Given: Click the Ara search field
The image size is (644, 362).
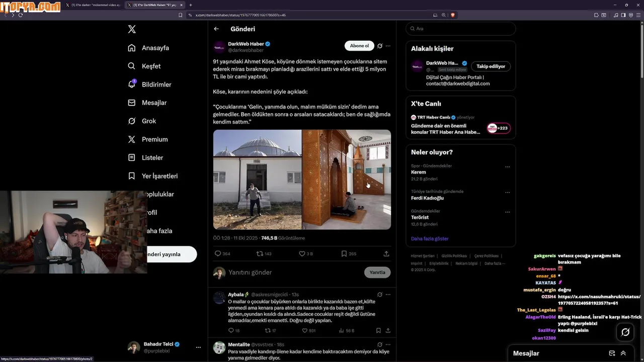Looking at the screenshot, I should point(460,29).
